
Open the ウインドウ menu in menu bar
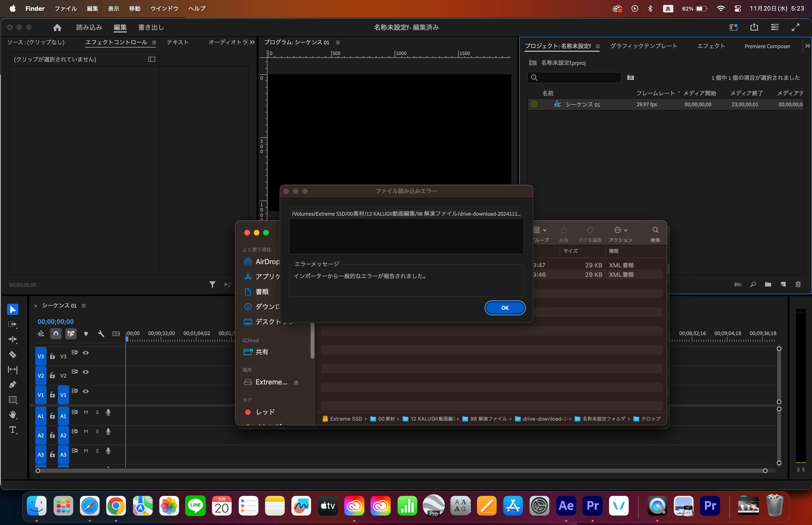(x=164, y=8)
